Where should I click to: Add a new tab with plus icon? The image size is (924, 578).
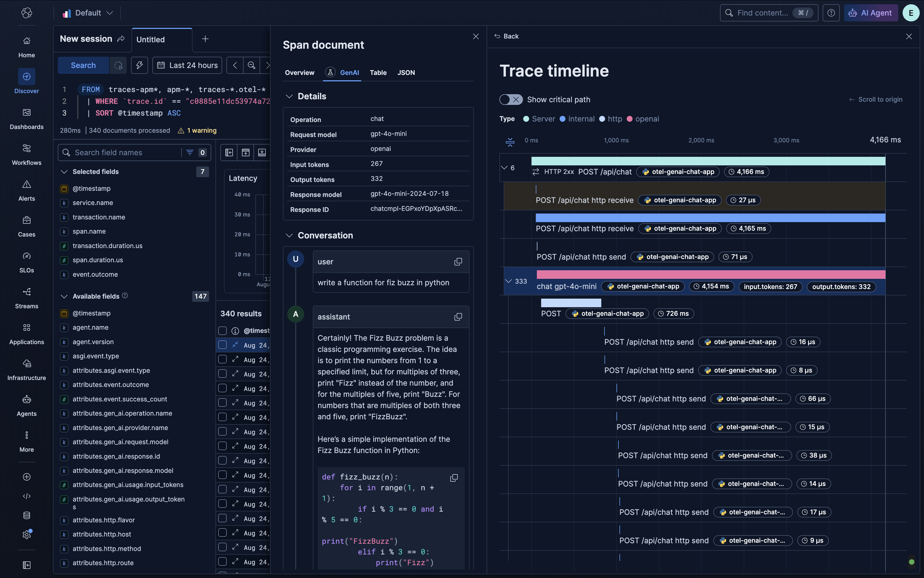[205, 39]
